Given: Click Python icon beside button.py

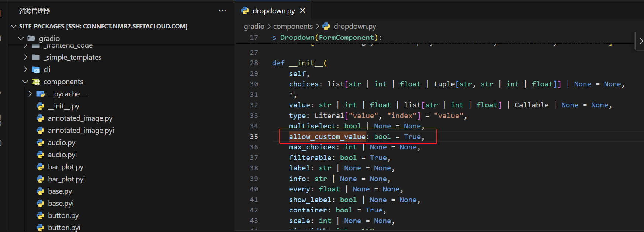Looking at the screenshot, I should click(40, 215).
